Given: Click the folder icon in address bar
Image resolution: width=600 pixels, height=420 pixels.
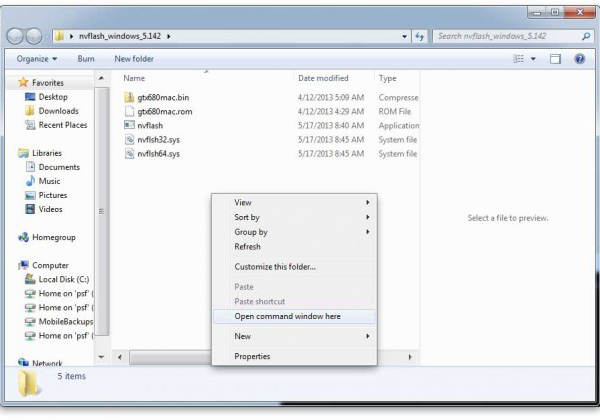Looking at the screenshot, I should 59,36.
